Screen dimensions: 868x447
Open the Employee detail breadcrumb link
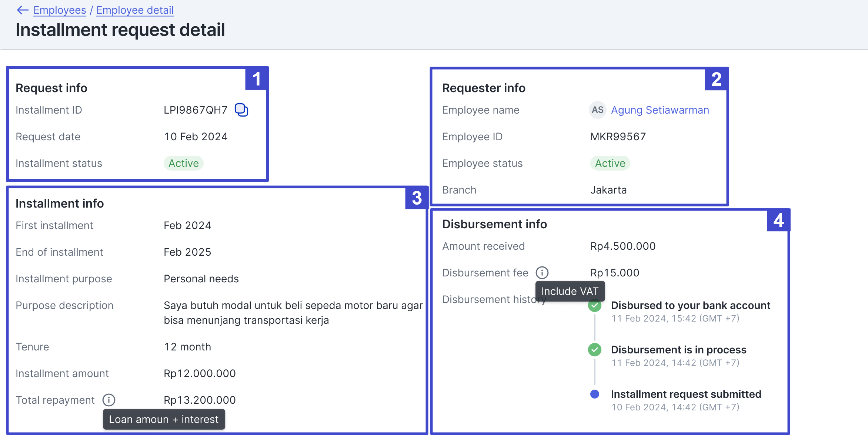(x=135, y=10)
